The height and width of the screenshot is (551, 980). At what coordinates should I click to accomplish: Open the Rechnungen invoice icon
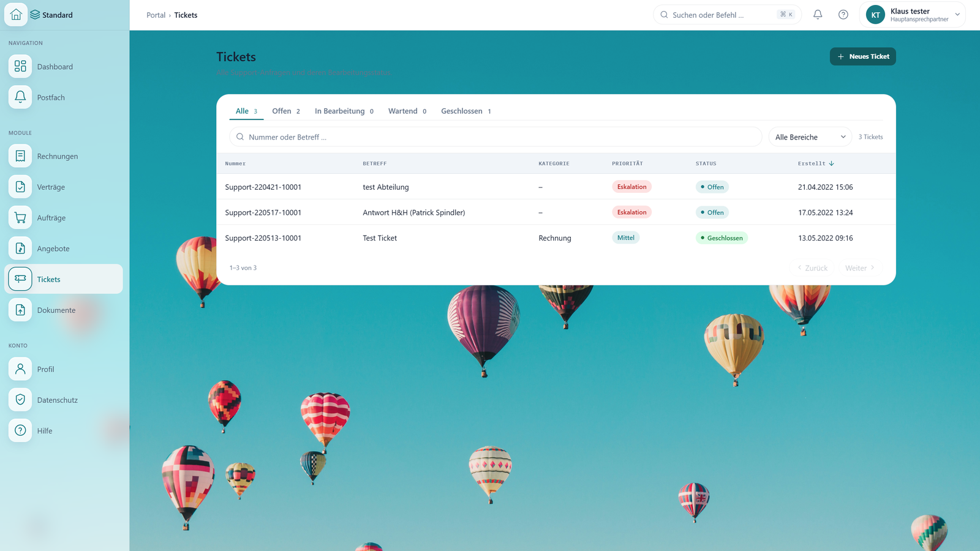point(20,156)
